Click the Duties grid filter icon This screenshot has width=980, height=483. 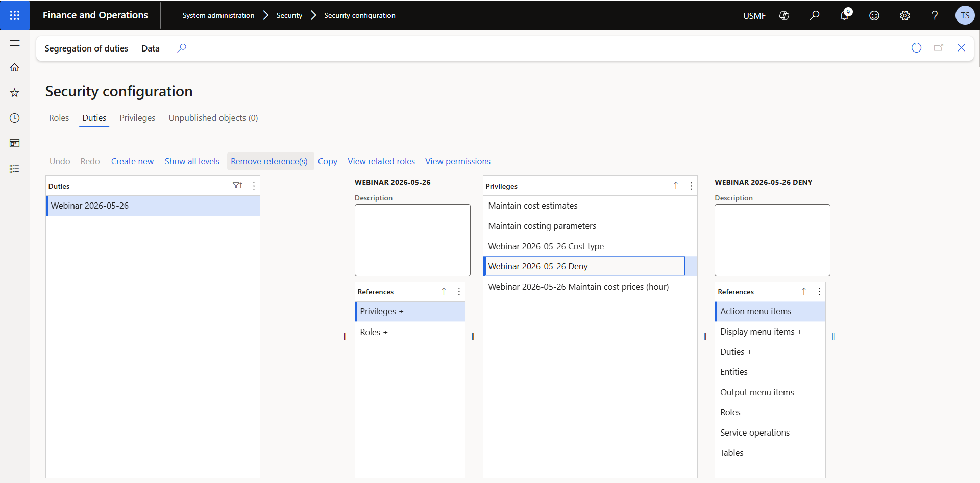237,186
